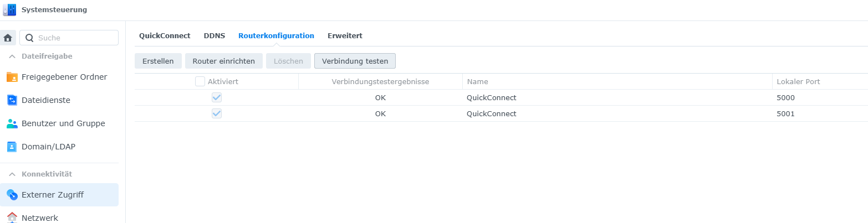The image size is (868, 223).
Task: Collapse the Dateifreigabe section
Action: 12,56
